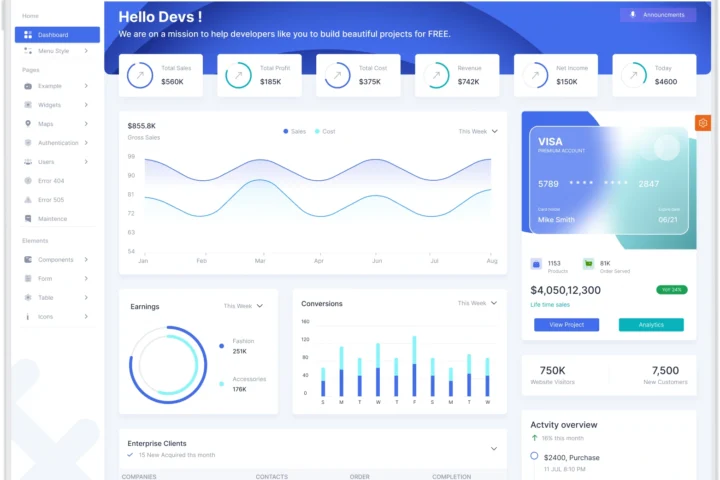Toggle the Cost legend in chart
720x480 pixels.
pyautogui.click(x=325, y=131)
